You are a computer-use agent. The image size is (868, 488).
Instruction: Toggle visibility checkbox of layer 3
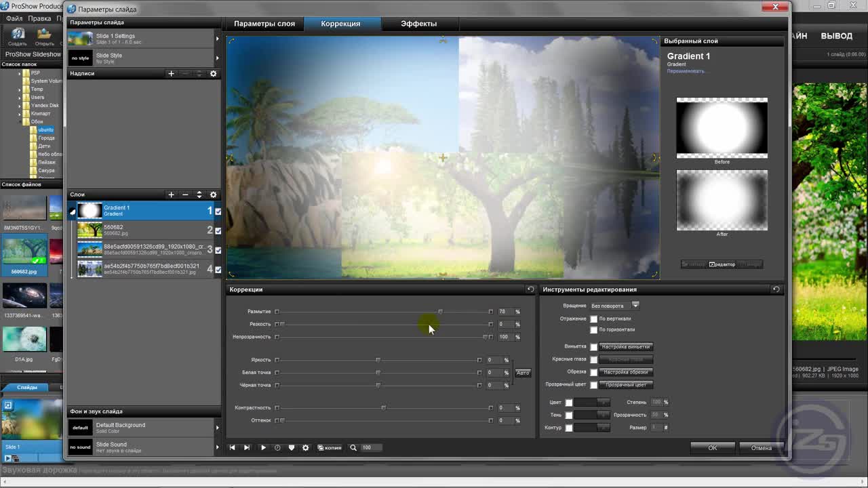tap(218, 250)
